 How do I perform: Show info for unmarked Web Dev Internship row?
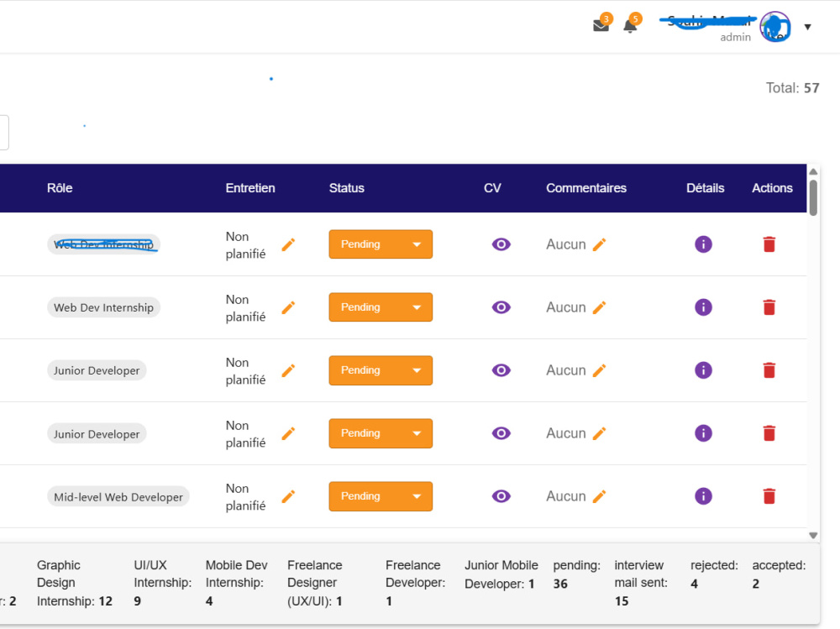pos(703,307)
